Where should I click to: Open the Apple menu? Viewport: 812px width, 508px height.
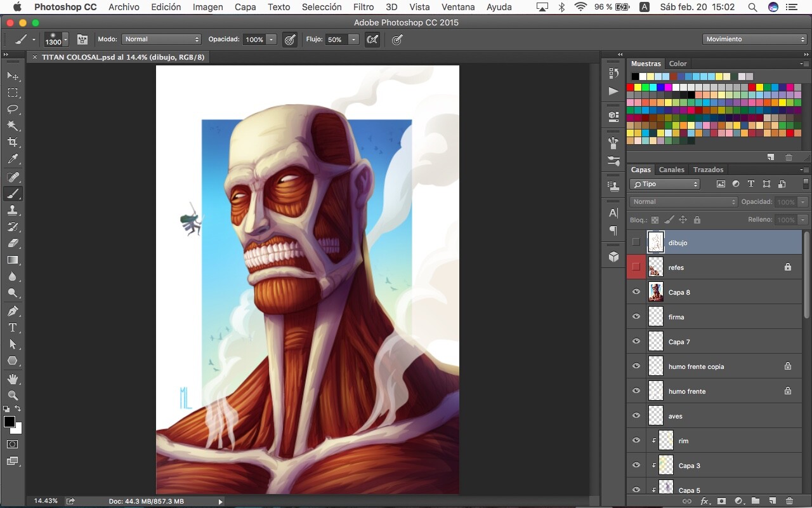tap(17, 7)
